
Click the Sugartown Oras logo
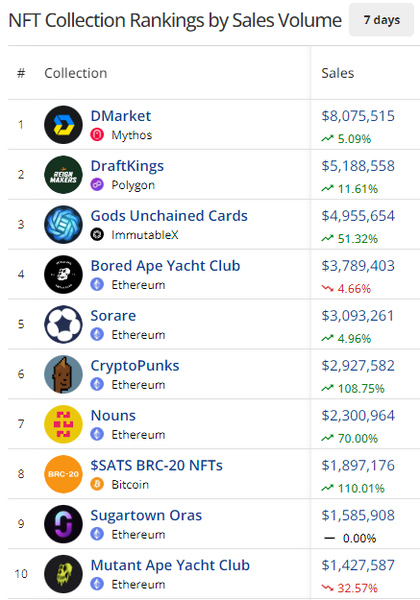(x=63, y=524)
